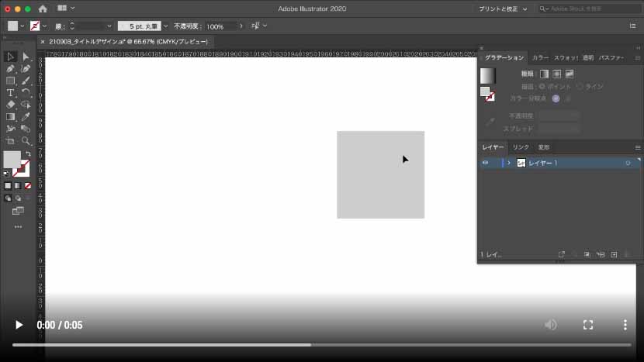Image resolution: width=644 pixels, height=362 pixels.
Task: Select the Rotate tool
Action: pyautogui.click(x=26, y=93)
